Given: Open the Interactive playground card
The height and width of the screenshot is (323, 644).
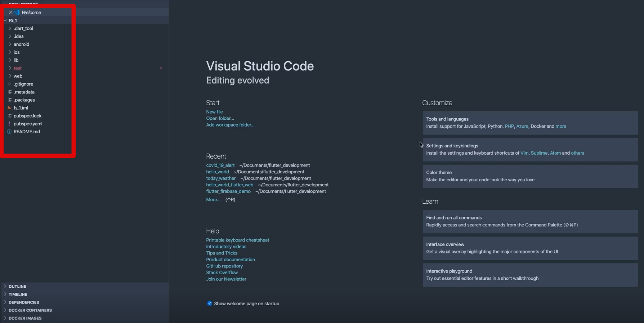Looking at the screenshot, I should (x=530, y=275).
